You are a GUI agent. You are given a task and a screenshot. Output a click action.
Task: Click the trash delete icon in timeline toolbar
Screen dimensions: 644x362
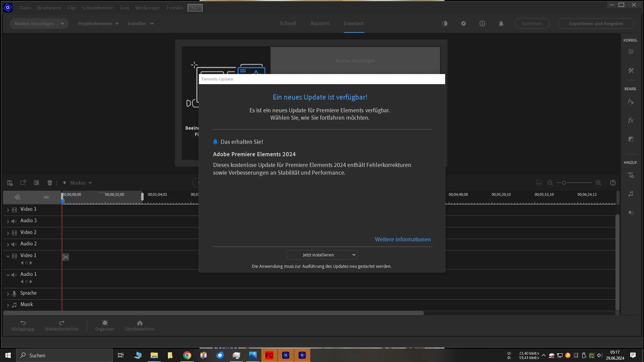click(50, 183)
